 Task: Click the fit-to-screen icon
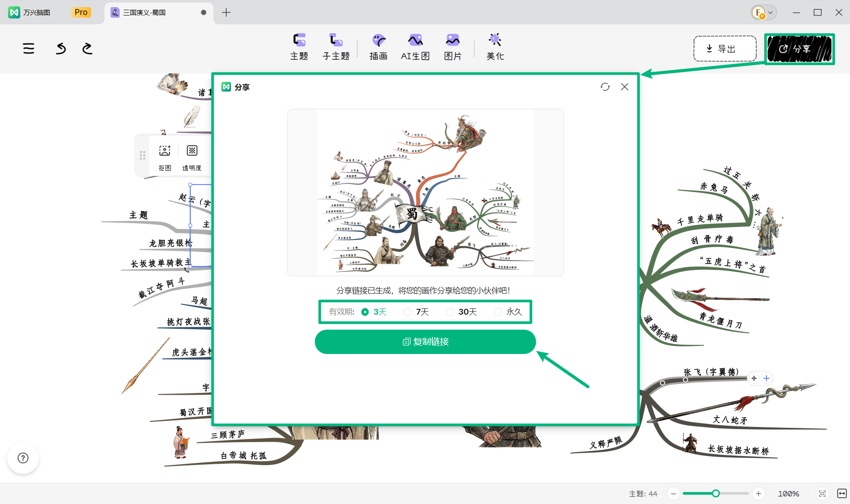pyautogui.click(x=822, y=493)
